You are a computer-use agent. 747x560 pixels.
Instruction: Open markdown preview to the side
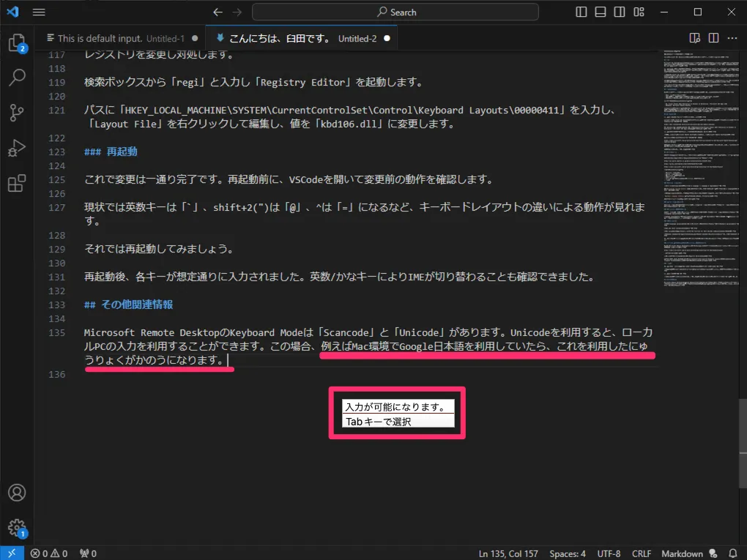694,38
